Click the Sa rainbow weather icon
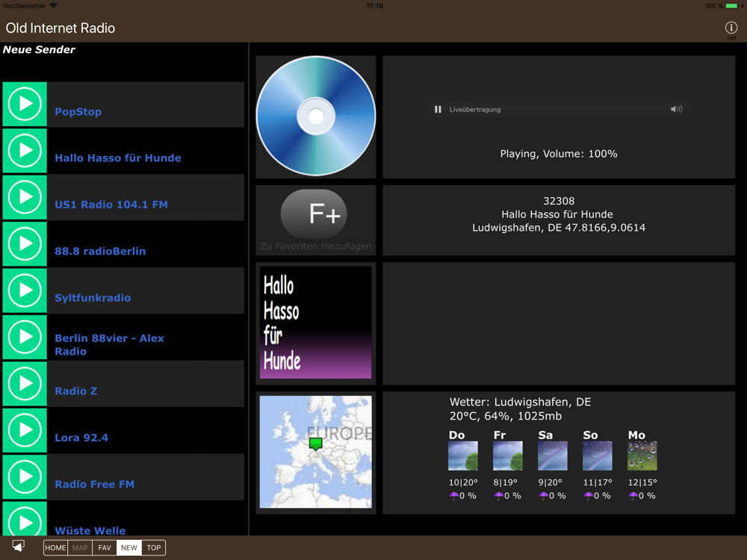Screen dimensions: 747x560 click(553, 455)
